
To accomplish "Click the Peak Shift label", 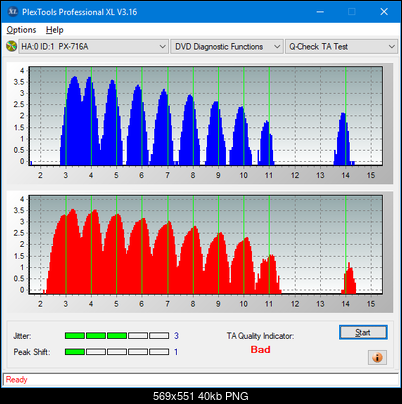I will 32,352.
